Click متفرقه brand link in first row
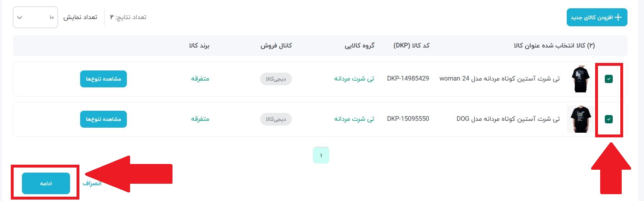644x201 pixels. (200, 78)
